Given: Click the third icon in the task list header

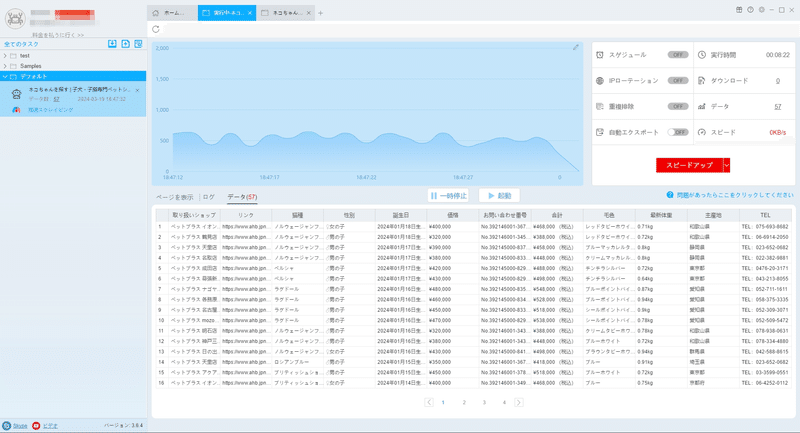Looking at the screenshot, I should (x=138, y=44).
